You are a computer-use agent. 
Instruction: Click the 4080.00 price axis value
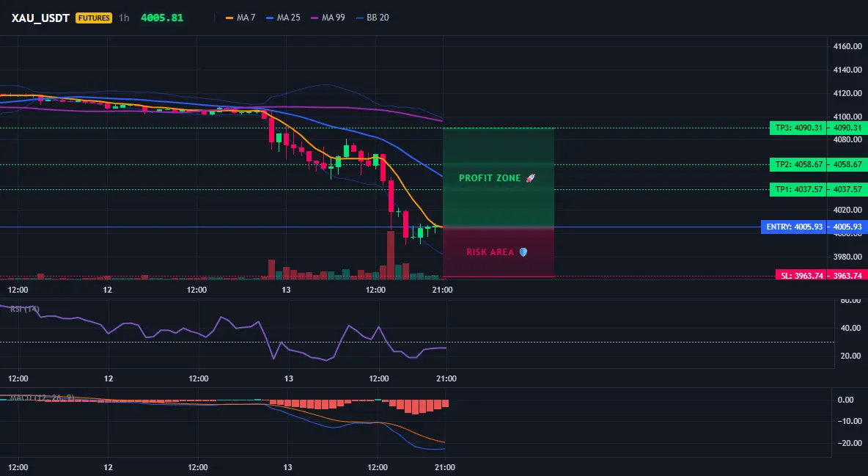(x=847, y=139)
